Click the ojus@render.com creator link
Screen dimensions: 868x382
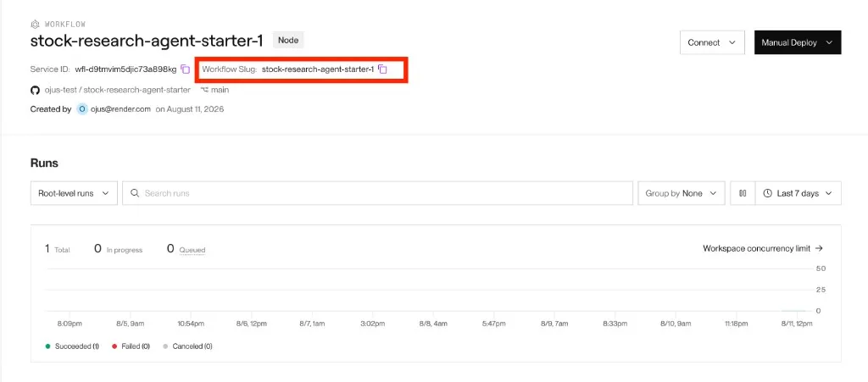click(120, 109)
